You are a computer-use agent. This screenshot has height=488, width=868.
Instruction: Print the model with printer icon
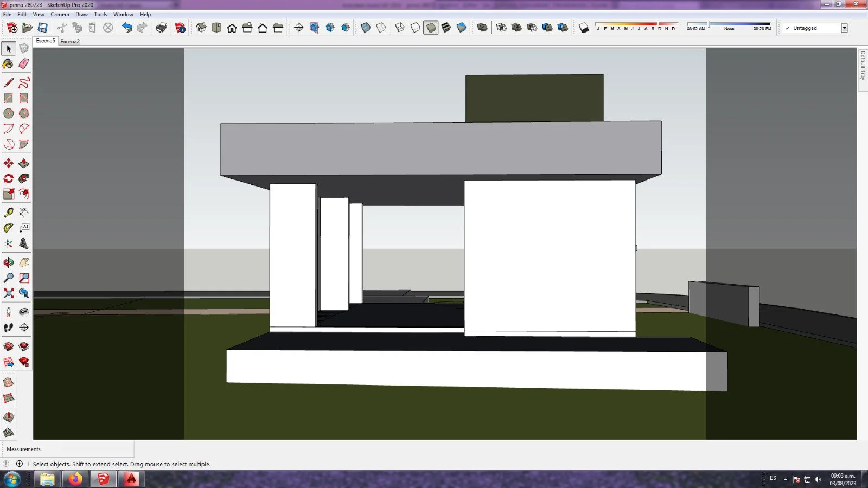click(161, 28)
